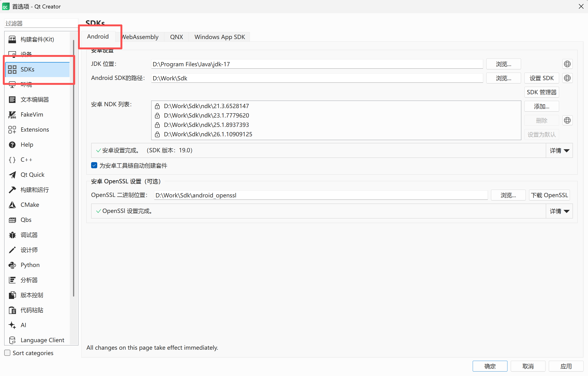The width and height of the screenshot is (588, 376).
Task: Select the AI settings category
Action: coord(23,325)
